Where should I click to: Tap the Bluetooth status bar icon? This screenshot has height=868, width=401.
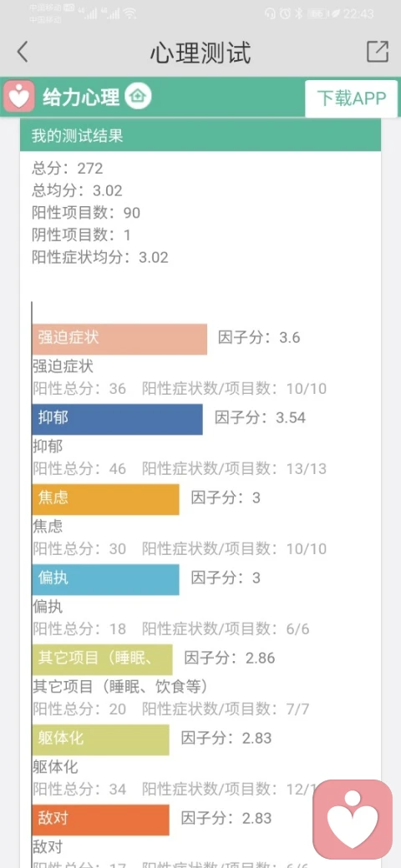[298, 13]
